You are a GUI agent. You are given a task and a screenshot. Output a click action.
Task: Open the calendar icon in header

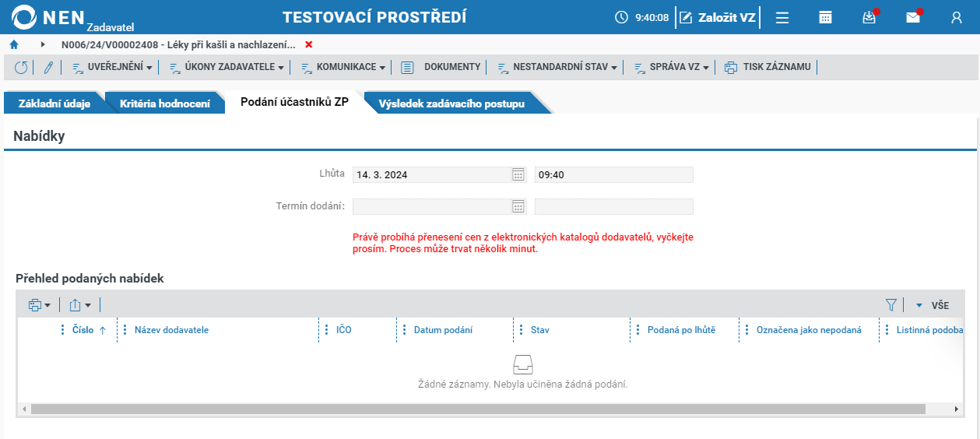pyautogui.click(x=826, y=17)
